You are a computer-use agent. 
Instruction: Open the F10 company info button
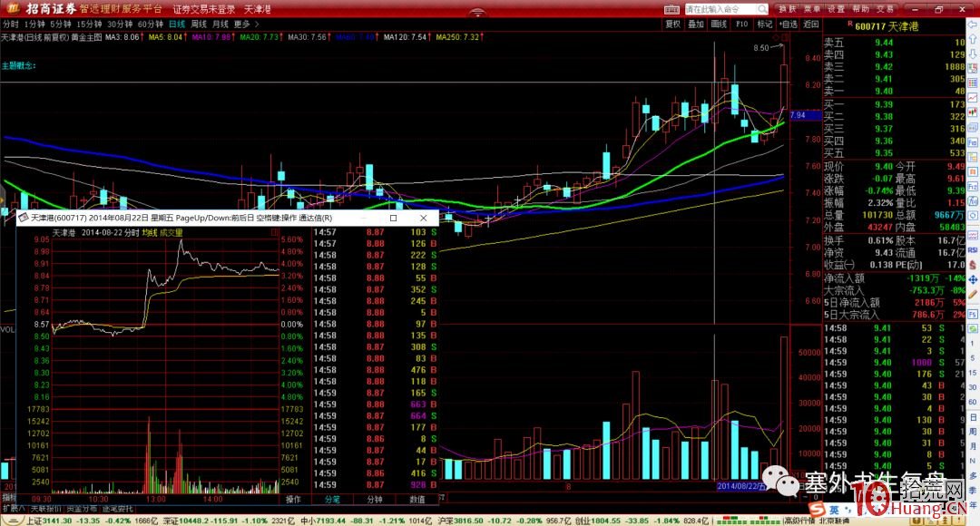(742, 24)
